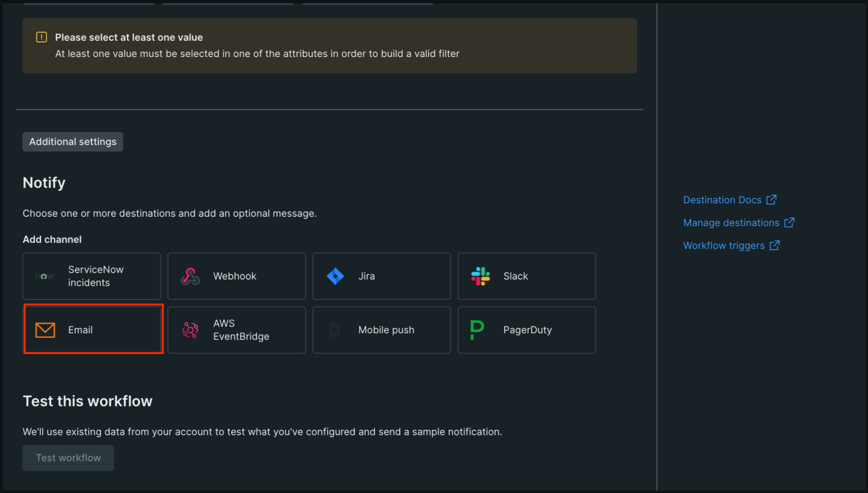Screen dimensions: 868x493
Task: Click the Slack logo icon
Action: pyautogui.click(x=480, y=276)
